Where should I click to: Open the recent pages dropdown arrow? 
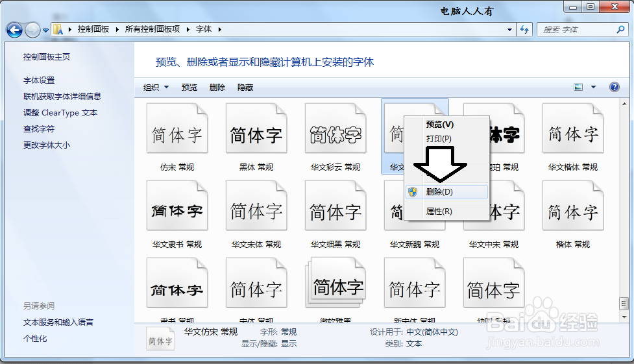click(x=45, y=30)
